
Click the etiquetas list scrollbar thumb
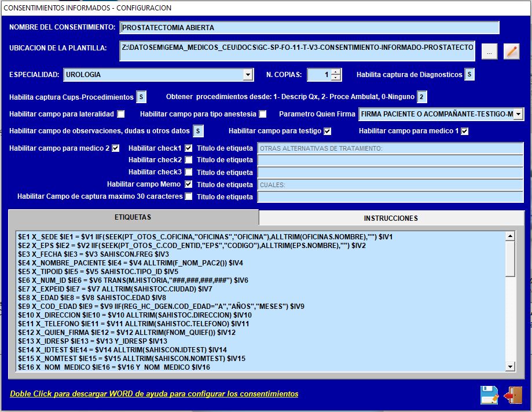pos(510,259)
